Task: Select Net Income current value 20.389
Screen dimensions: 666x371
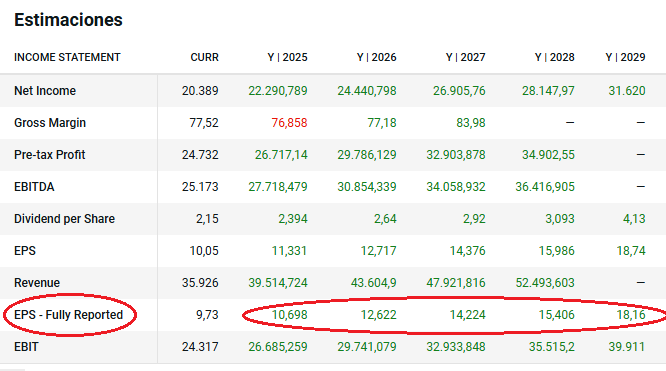Action: [200, 91]
